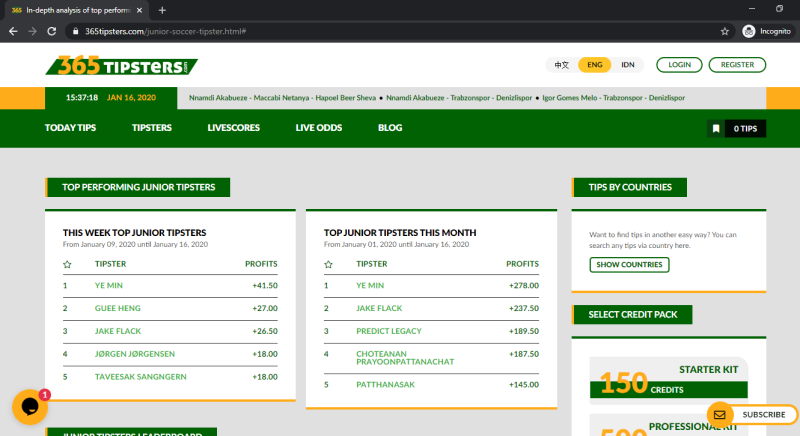This screenshot has width=800, height=436.
Task: Click star icon in monthly table header
Action: (328, 264)
